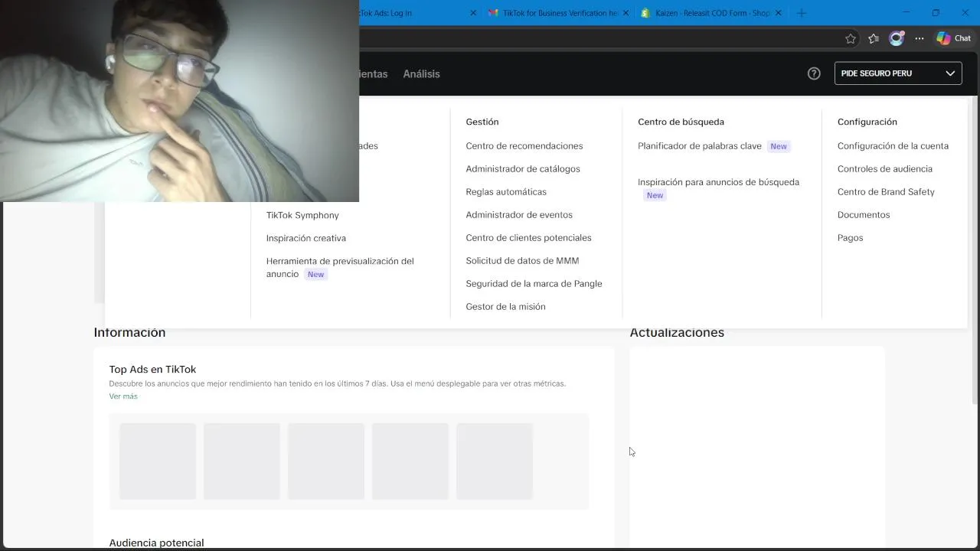This screenshot has width=980, height=551.
Task: Open TikTok Symphony
Action: click(302, 215)
